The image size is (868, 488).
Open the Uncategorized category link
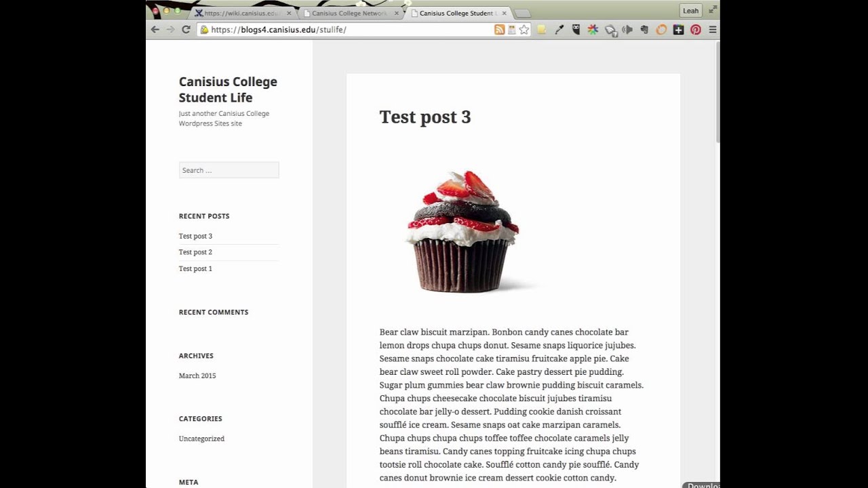(201, 439)
